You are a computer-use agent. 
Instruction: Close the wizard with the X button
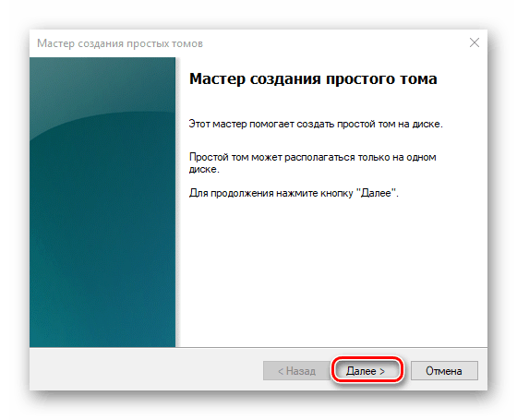pyautogui.click(x=475, y=42)
